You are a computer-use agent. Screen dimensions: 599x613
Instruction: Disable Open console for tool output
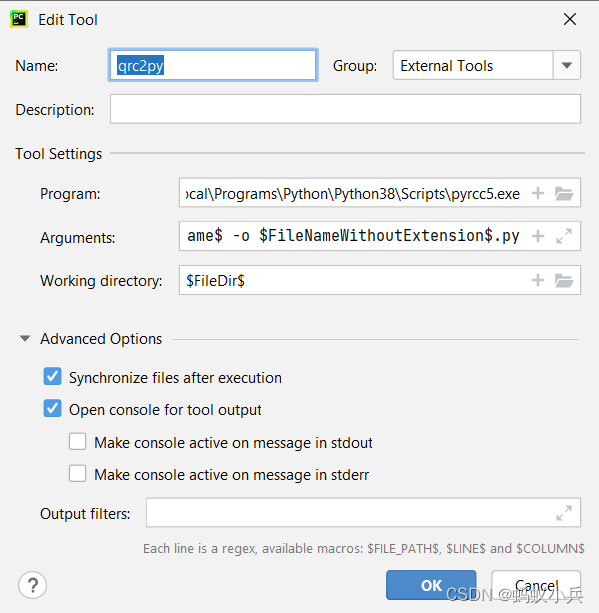coord(52,409)
